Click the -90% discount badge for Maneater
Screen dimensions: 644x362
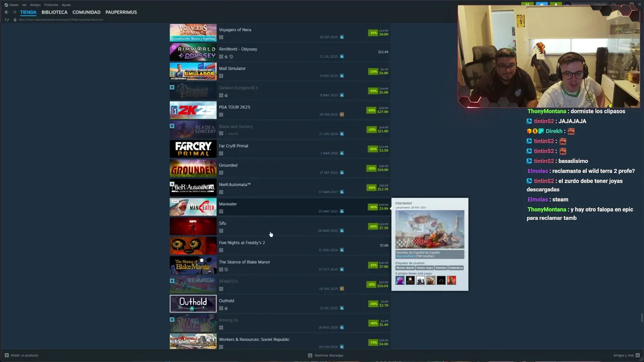click(x=373, y=207)
